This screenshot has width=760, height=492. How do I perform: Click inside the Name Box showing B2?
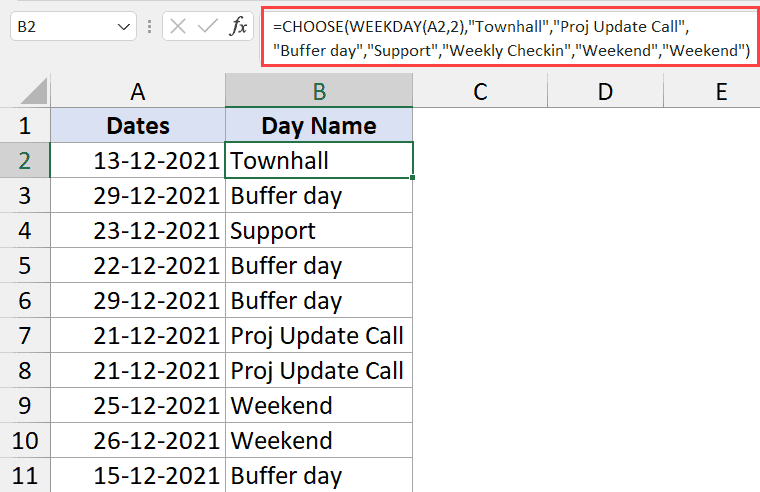click(x=60, y=27)
